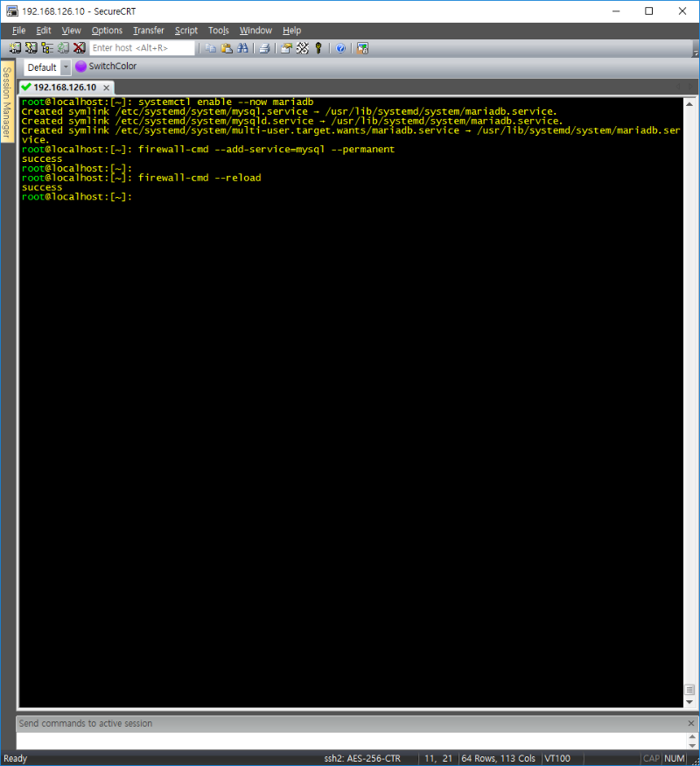The height and width of the screenshot is (766, 700).
Task: Expand the Default button bar dropdown
Action: pyautogui.click(x=65, y=67)
